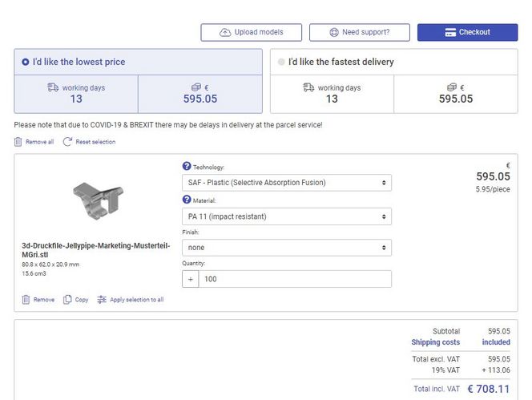532x400 pixels.
Task: Proceed with the Checkout button
Action: point(467,32)
